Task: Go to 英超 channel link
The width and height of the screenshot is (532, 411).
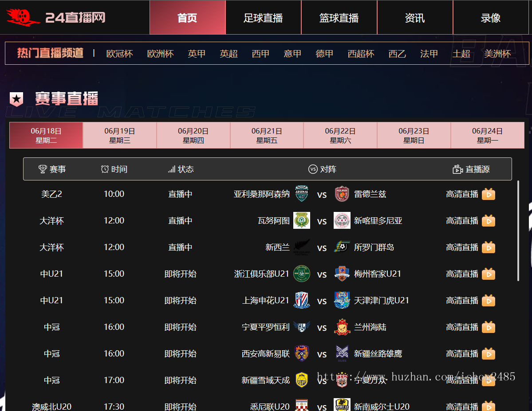Action: [229, 54]
